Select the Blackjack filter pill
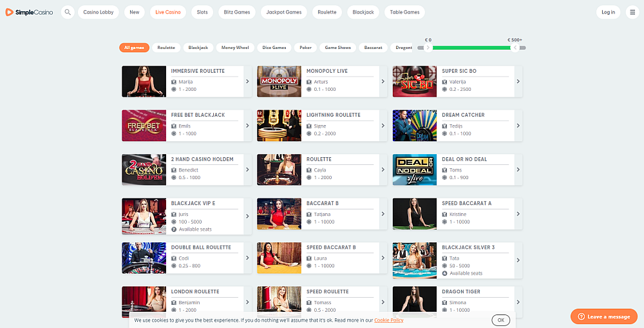This screenshot has height=328, width=644. (x=198, y=48)
